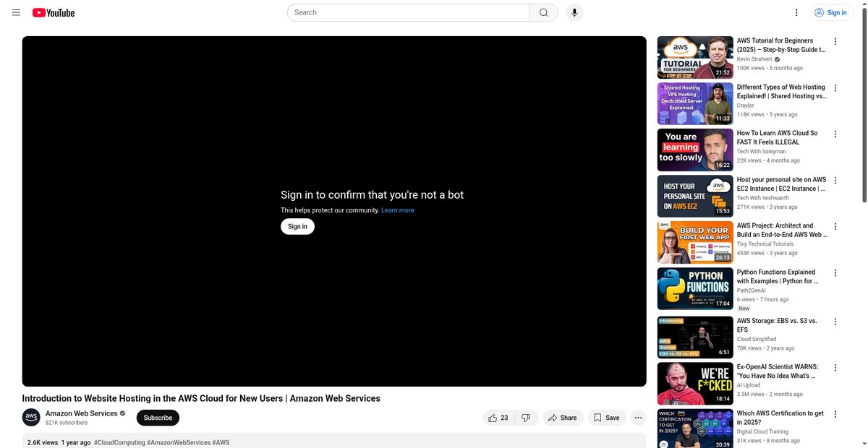Open Which AWS Certification thumbnail
Image resolution: width=868 pixels, height=448 pixels.
click(x=695, y=428)
